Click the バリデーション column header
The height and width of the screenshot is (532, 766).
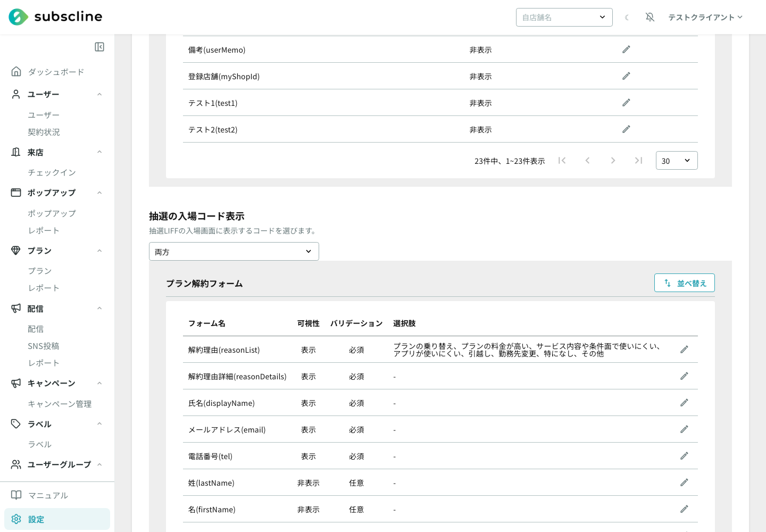click(x=356, y=323)
